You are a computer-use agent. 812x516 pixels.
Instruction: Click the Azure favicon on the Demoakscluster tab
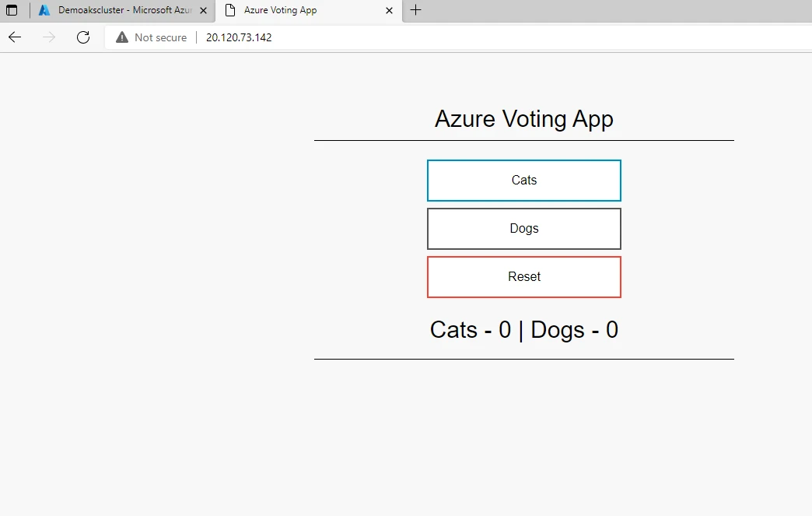(42, 10)
